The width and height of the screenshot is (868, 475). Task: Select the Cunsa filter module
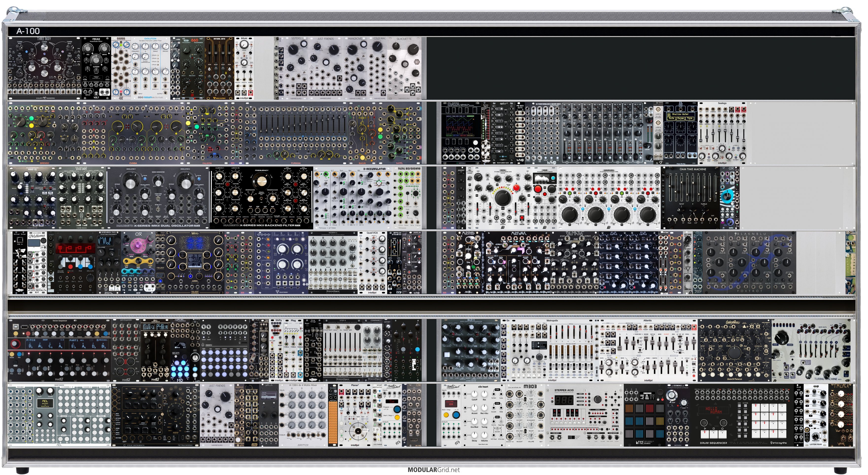pos(133,133)
